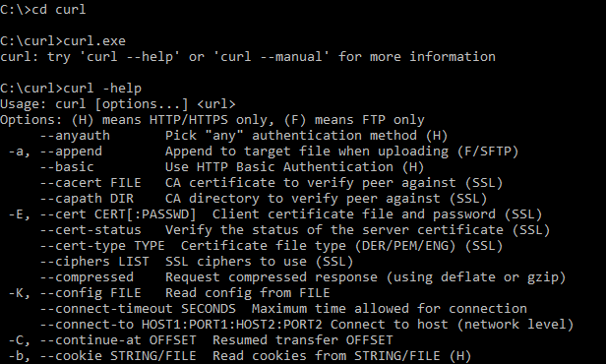This screenshot has height=364, width=606.
Task: Click the '--connect-timeout SECONDS' option
Action: pos(138,309)
